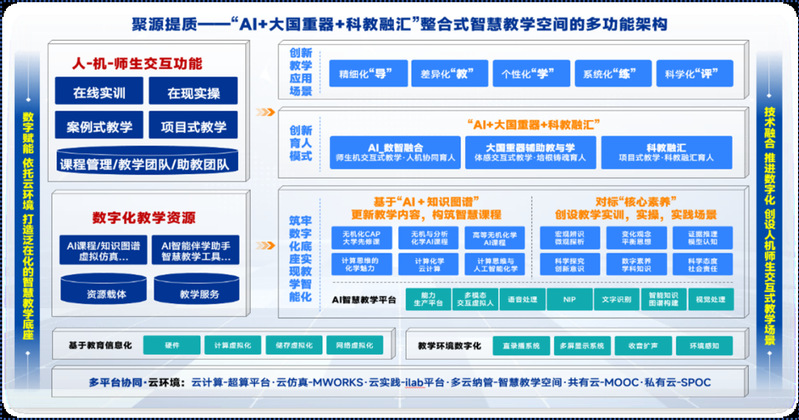The image size is (799, 420).
Task: Select the 资源载体 cylinder
Action: [x=103, y=294]
